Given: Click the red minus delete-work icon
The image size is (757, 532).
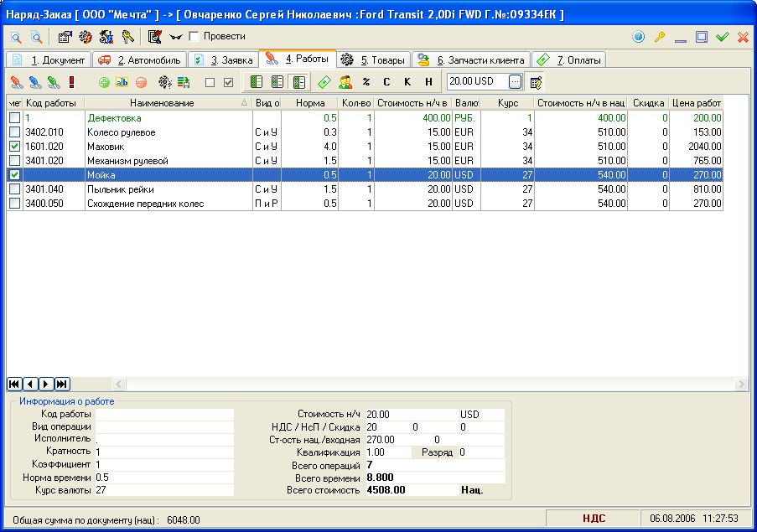Looking at the screenshot, I should (x=141, y=82).
